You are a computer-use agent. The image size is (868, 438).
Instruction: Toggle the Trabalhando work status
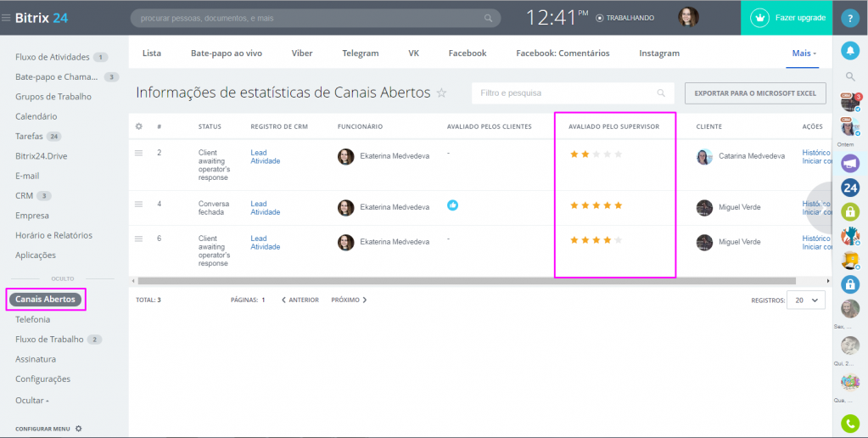[x=625, y=18]
